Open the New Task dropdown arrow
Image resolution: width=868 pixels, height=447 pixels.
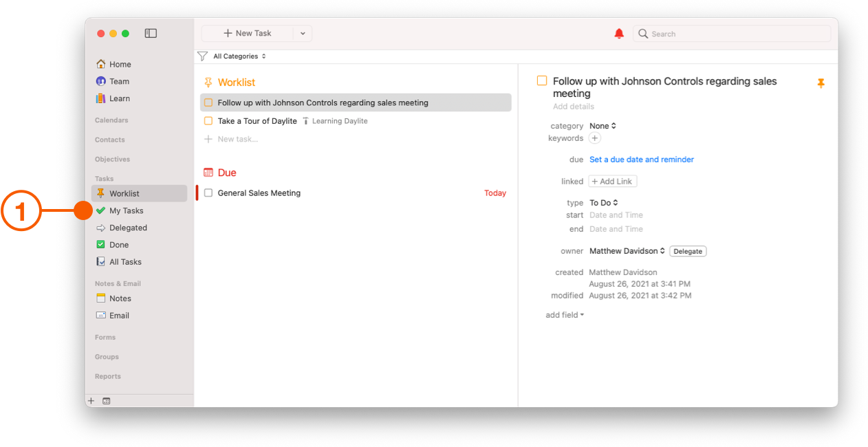click(x=303, y=32)
